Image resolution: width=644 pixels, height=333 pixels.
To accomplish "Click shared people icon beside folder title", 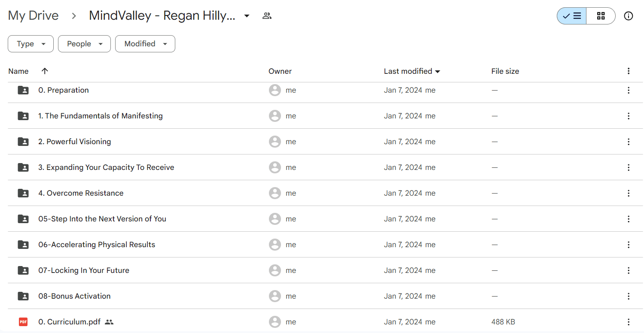I will pos(267,16).
